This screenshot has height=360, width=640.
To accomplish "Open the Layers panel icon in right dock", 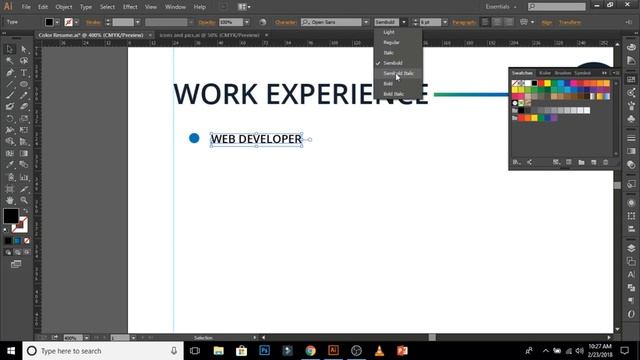I will 631,248.
